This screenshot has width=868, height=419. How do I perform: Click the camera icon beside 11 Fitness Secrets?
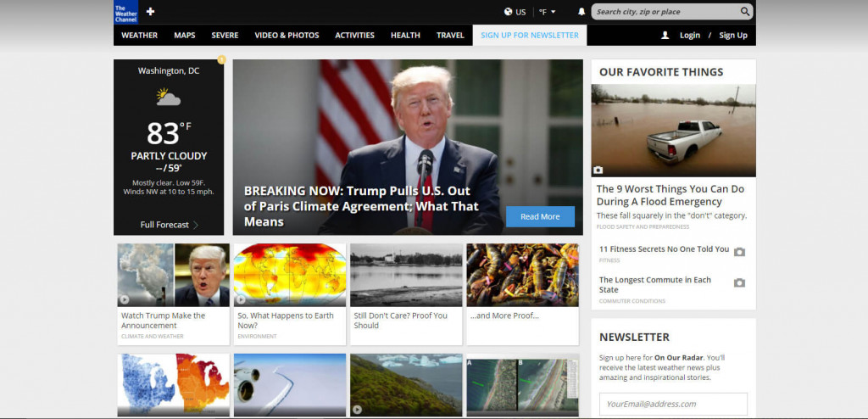pyautogui.click(x=739, y=252)
